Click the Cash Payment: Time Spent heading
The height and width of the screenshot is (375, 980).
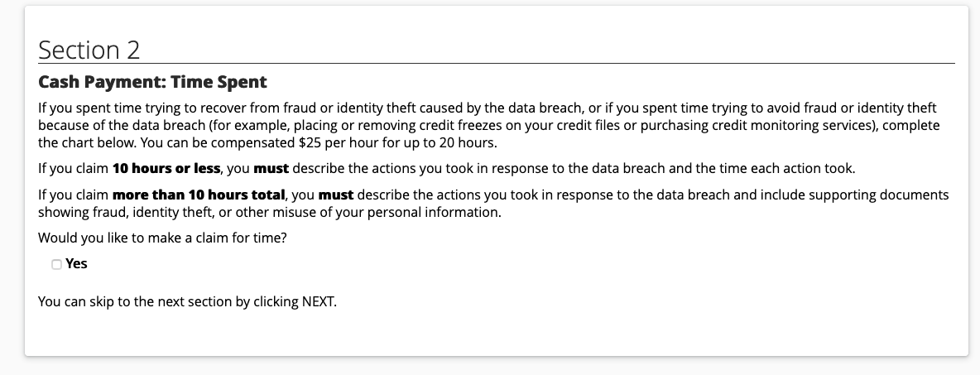click(x=152, y=82)
